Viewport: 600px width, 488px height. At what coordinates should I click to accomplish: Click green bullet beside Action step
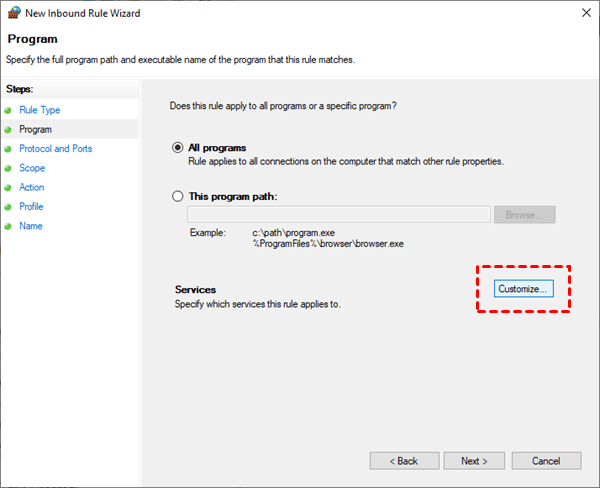(x=9, y=188)
